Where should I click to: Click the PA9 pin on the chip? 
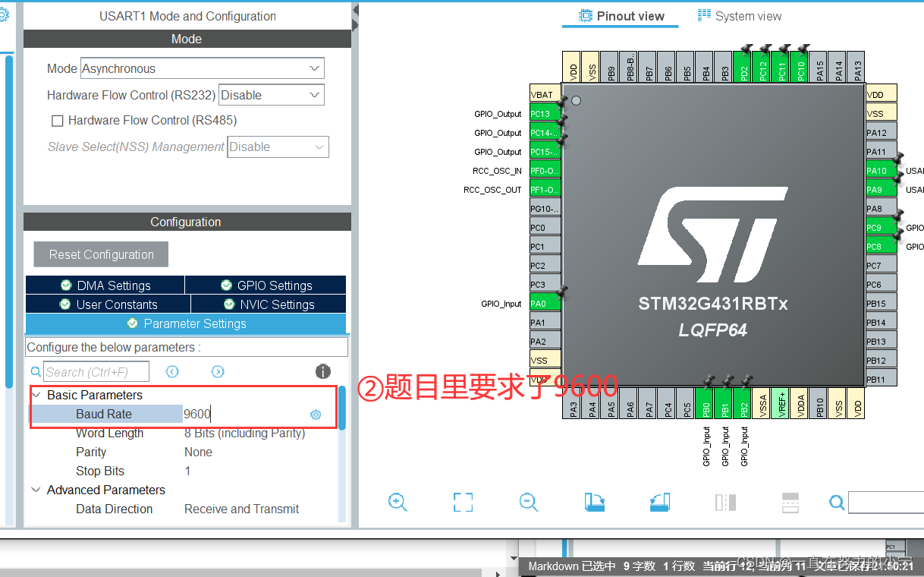(882, 190)
